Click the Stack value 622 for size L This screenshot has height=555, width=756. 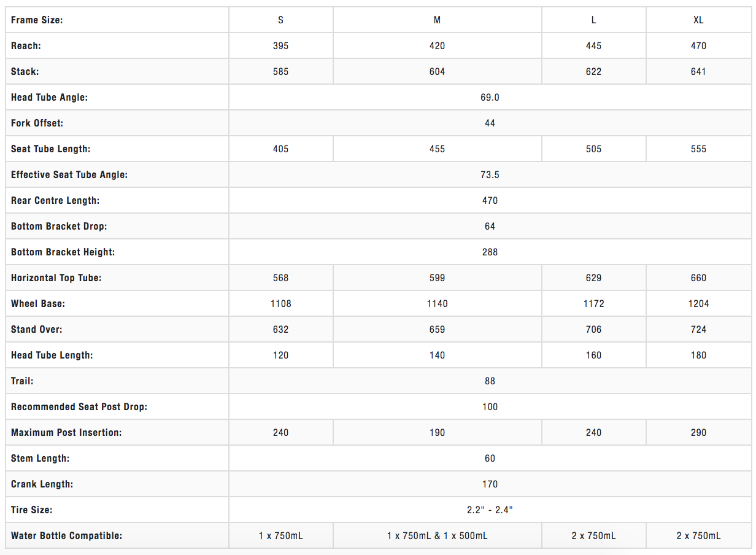(593, 72)
